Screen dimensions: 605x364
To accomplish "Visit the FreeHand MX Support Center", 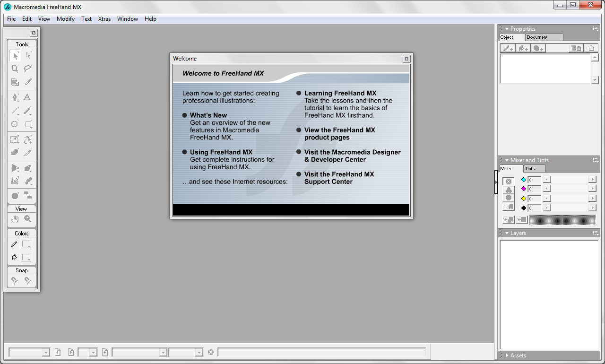I will 339,178.
